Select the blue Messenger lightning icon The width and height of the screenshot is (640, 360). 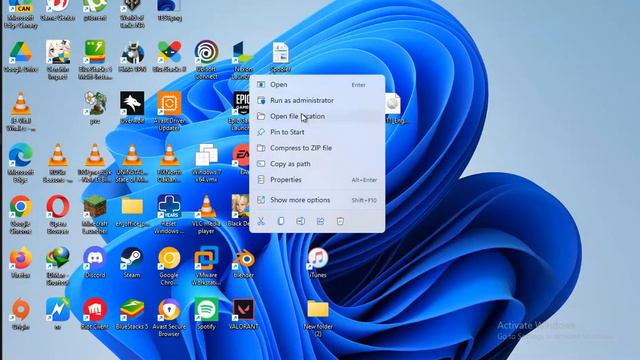point(58,313)
